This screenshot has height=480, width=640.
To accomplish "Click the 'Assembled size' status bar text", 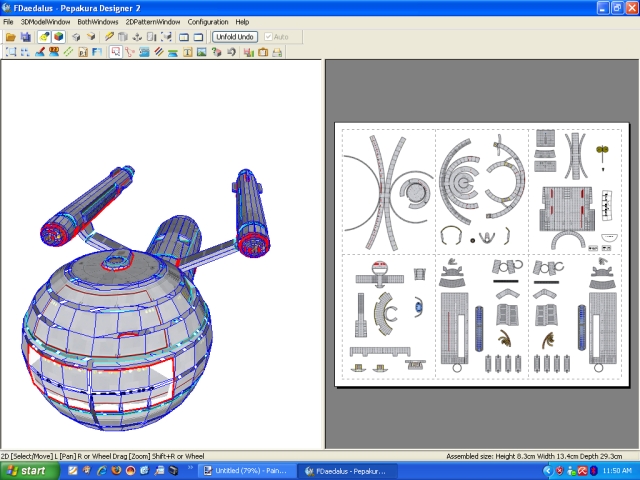I will (x=534, y=456).
